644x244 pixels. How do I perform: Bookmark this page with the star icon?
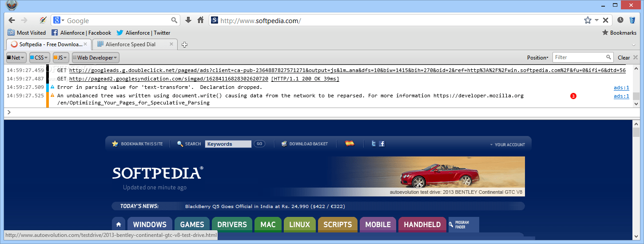pos(588,20)
